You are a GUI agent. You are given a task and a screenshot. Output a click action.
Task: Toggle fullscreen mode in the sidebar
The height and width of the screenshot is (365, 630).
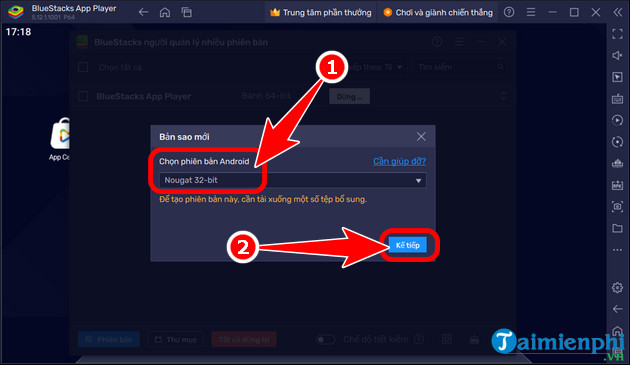617,34
